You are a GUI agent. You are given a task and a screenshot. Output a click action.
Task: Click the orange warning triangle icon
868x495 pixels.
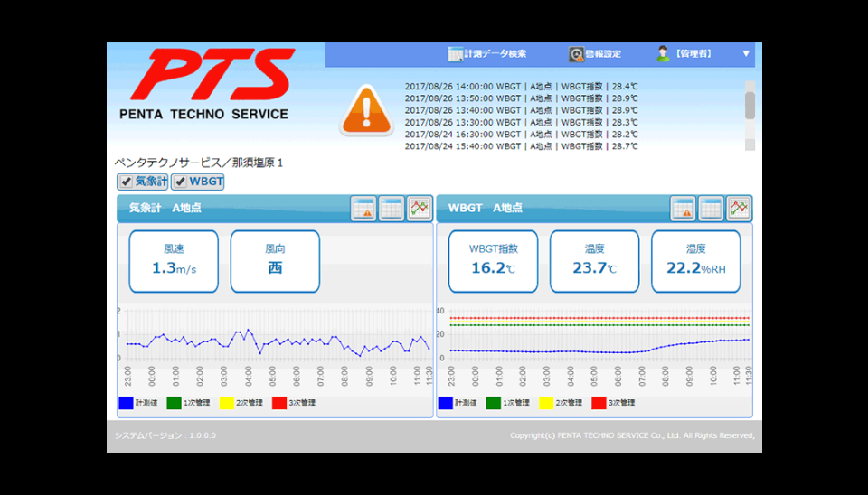(366, 110)
